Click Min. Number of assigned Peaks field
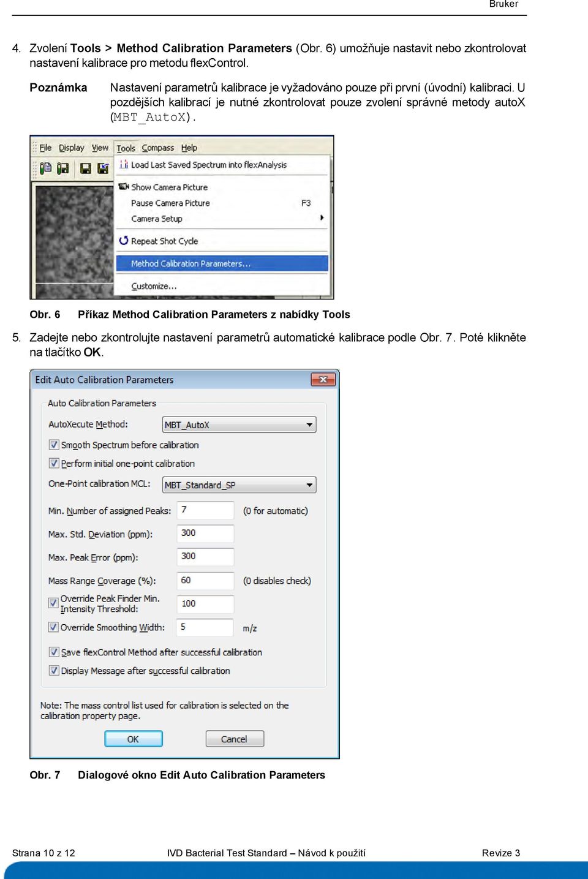 click(x=205, y=510)
